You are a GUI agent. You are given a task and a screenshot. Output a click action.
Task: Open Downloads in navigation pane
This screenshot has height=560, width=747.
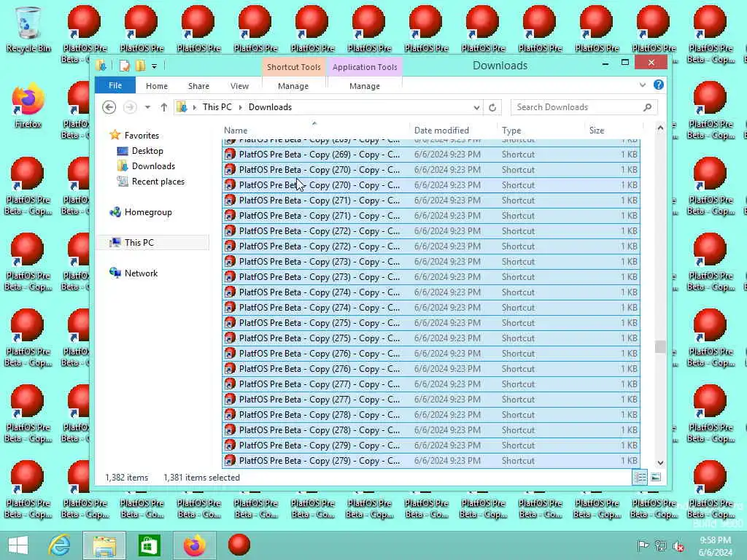pyautogui.click(x=153, y=166)
